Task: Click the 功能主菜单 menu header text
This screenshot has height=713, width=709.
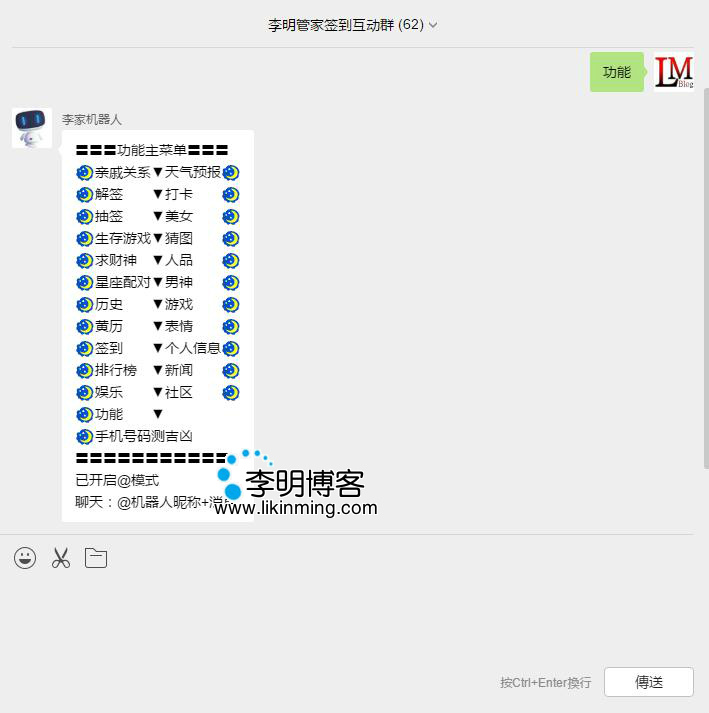Action: click(x=152, y=150)
